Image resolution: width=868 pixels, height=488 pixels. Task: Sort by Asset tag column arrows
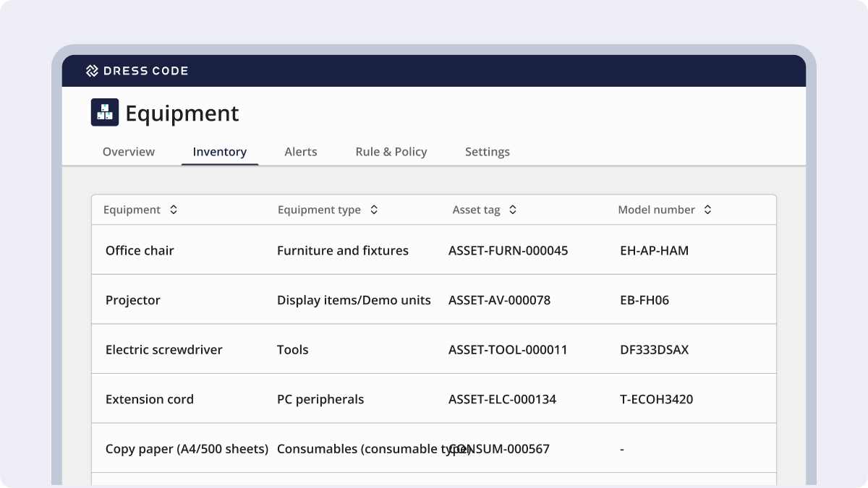(513, 210)
